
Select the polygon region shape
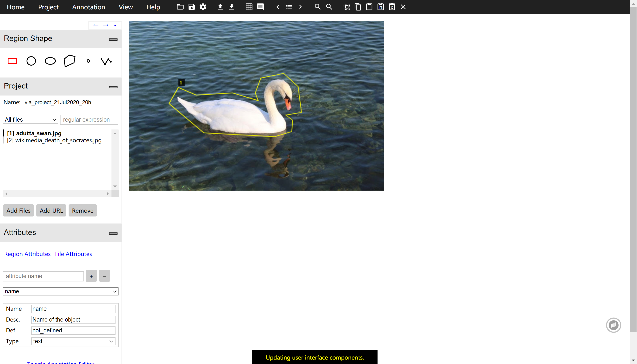point(69,61)
